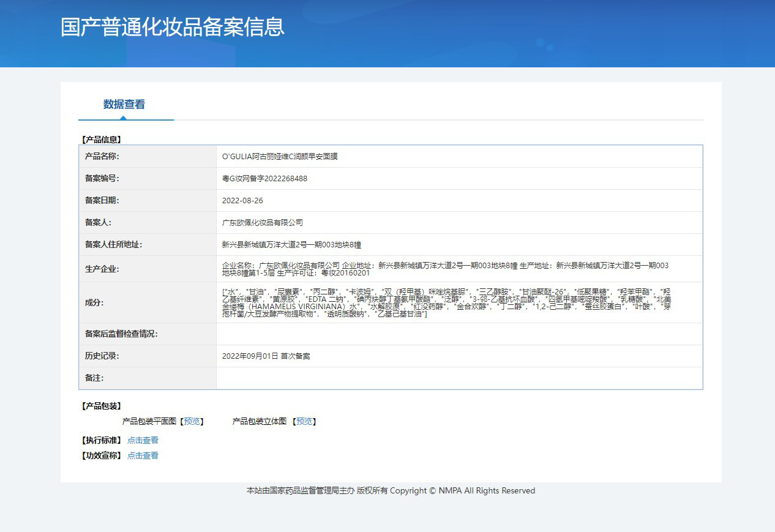
Task: Preview 产品包装立体图 image
Action: point(304,421)
